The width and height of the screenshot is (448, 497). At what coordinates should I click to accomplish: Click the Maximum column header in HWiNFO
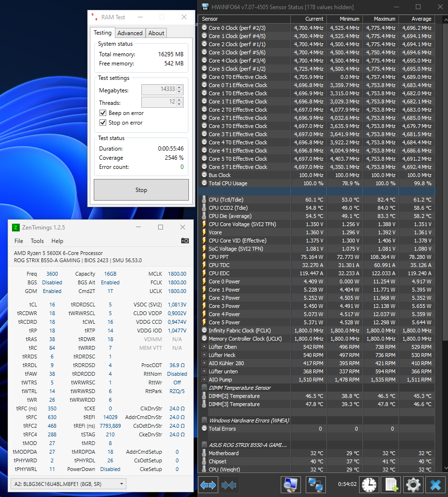381,19
